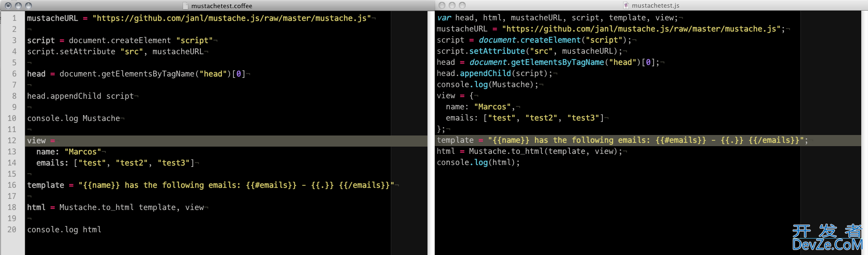Close the mustachetest.coffee window
868x255 pixels.
coord(8,6)
